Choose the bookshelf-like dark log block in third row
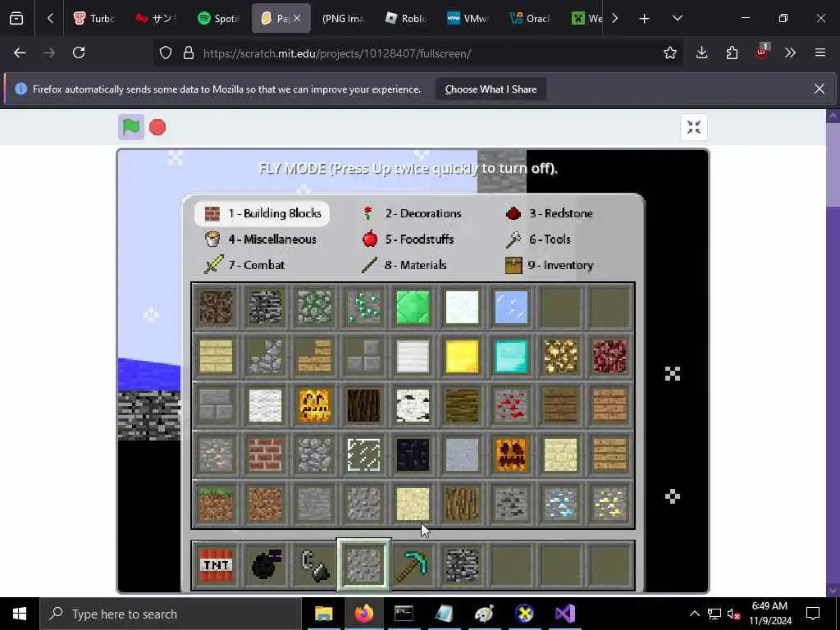840x630 pixels. pos(363,405)
